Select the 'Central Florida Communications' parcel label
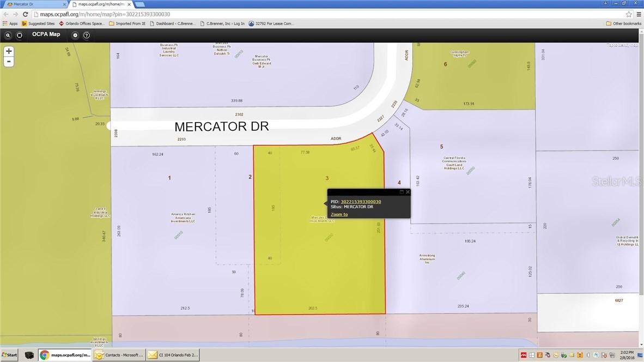The image size is (644, 362). pos(454,163)
